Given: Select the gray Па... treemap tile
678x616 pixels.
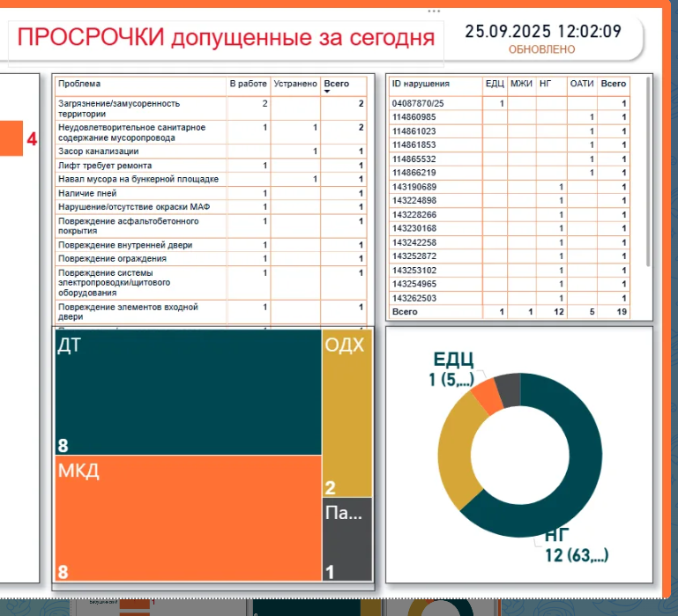Looking at the screenshot, I should point(347,539).
